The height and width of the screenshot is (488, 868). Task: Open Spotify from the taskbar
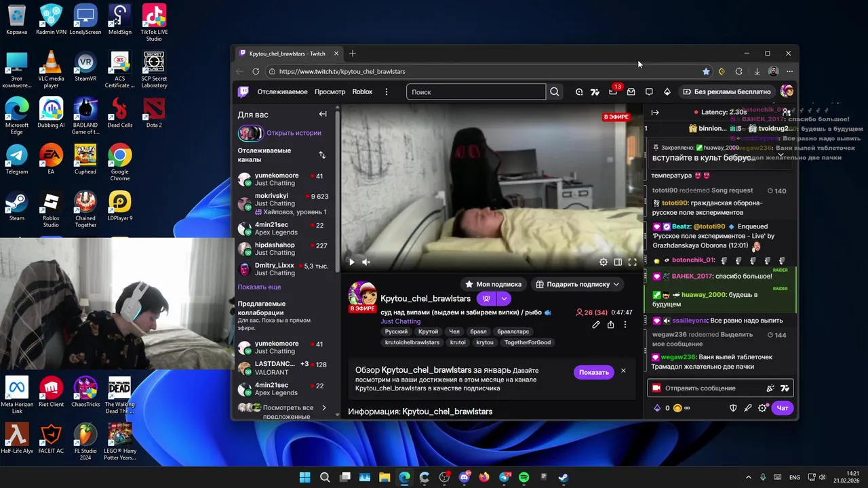point(524,477)
